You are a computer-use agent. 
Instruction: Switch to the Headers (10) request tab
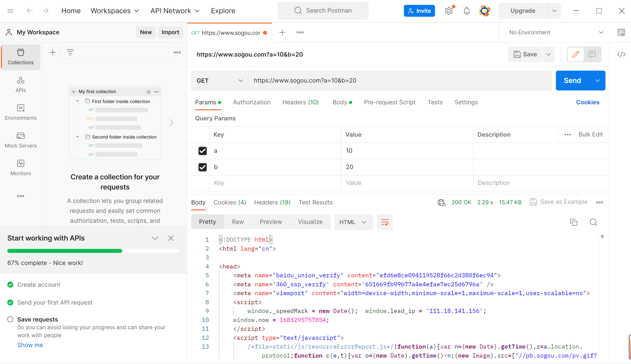pyautogui.click(x=300, y=102)
